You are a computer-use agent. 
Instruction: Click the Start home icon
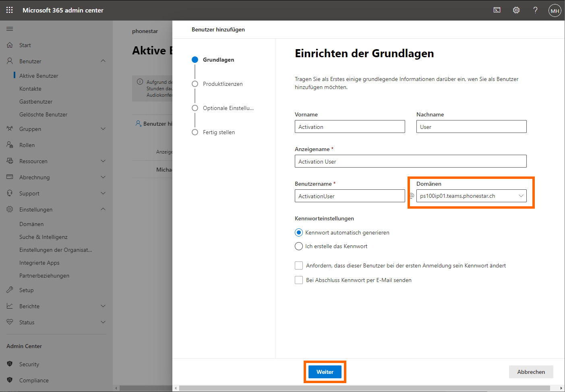click(x=10, y=45)
